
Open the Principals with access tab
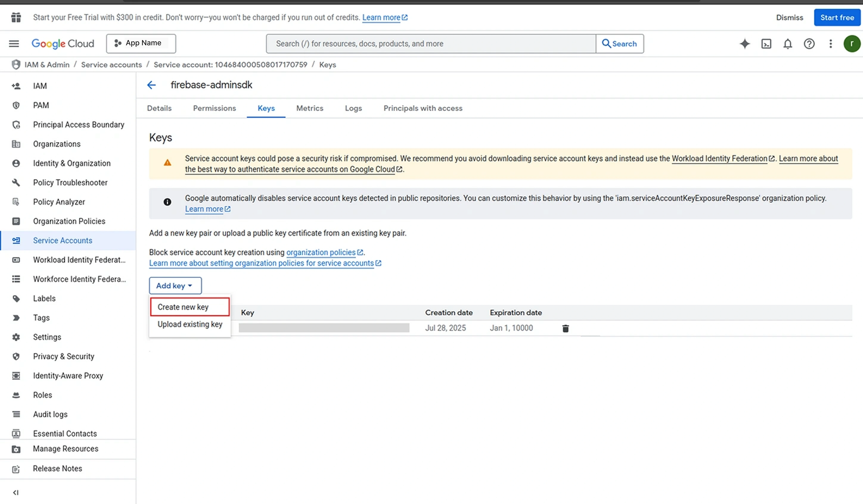click(x=423, y=108)
